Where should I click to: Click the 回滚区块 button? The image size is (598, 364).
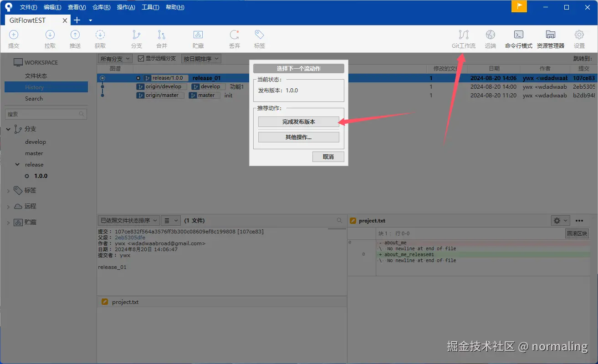(x=577, y=233)
